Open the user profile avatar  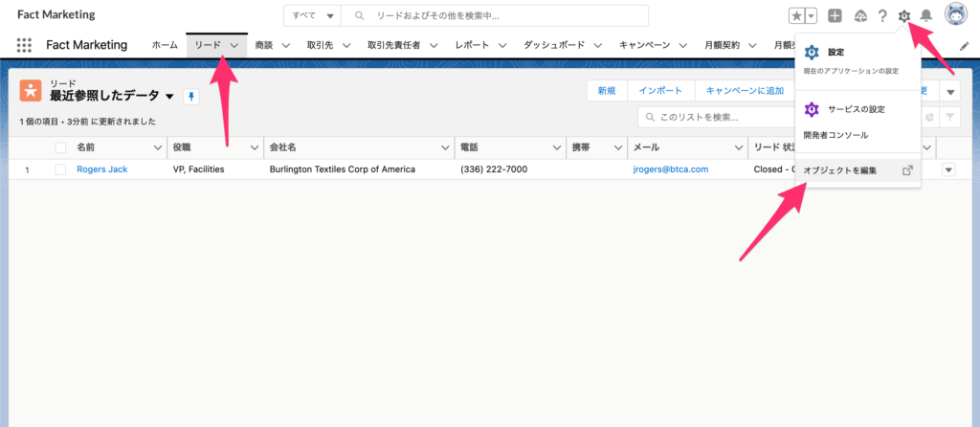click(956, 15)
